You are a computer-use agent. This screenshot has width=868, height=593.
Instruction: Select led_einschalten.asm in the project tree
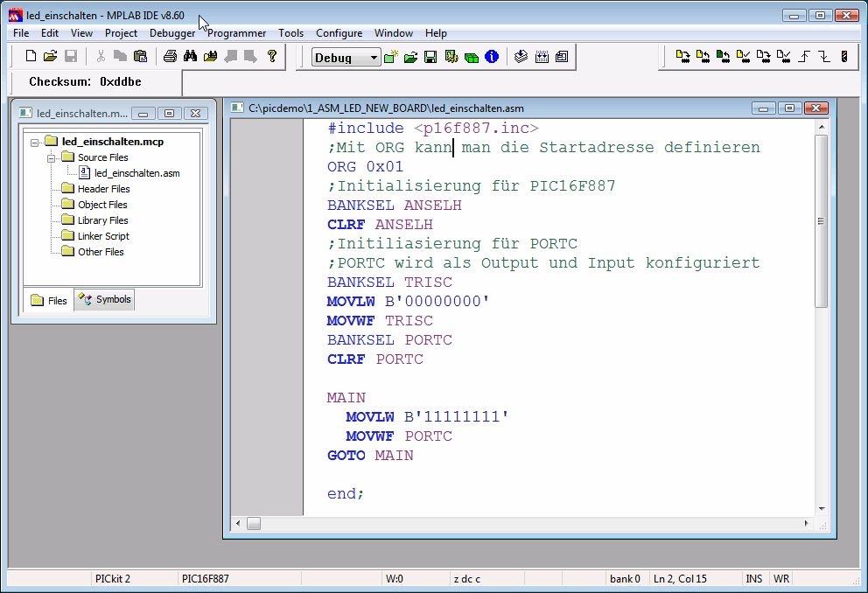136,173
